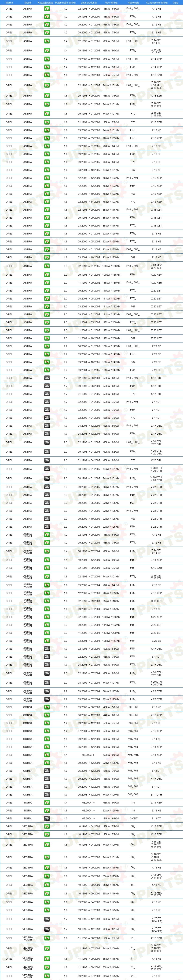The width and height of the screenshot is (183, 980).
Task: Click diesel ON icon in Corsa Y 17 DTL row
Action: click(x=47, y=779)
